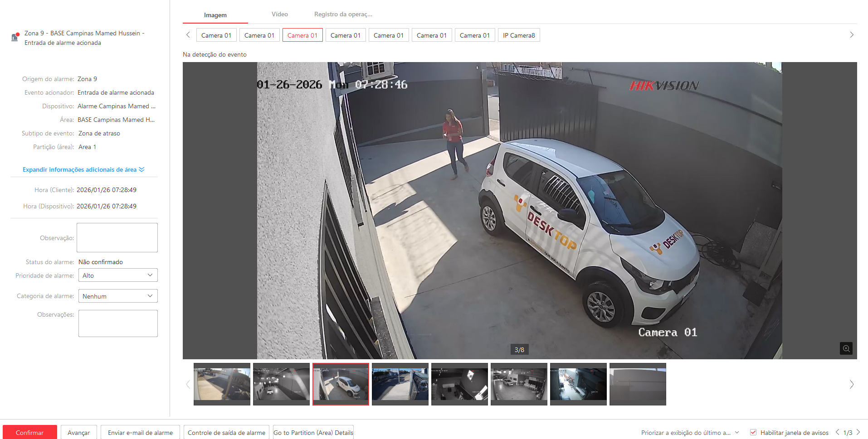The width and height of the screenshot is (868, 439).
Task: Click the magnifier zoom icon on image
Action: [846, 348]
